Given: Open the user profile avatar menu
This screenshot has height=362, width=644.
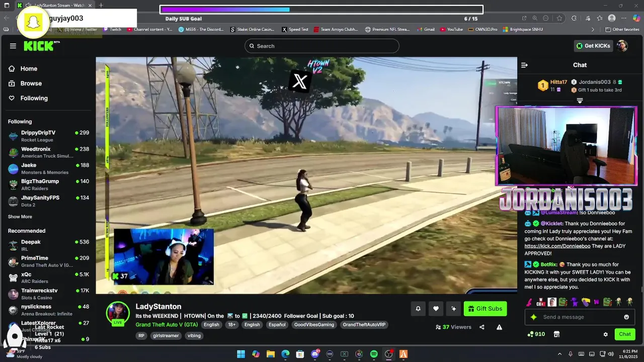Looking at the screenshot, I should tap(622, 46).
